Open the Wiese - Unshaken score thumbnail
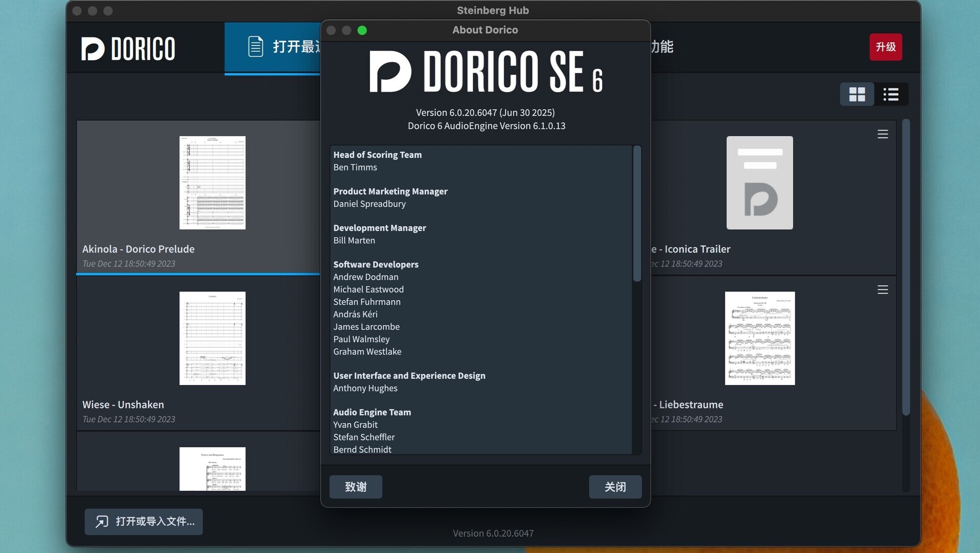The image size is (980, 553). pos(212,338)
